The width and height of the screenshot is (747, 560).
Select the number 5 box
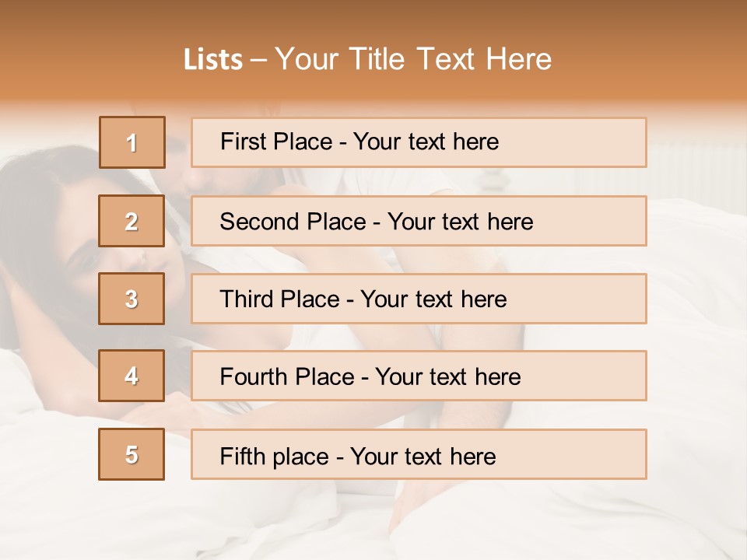(132, 454)
